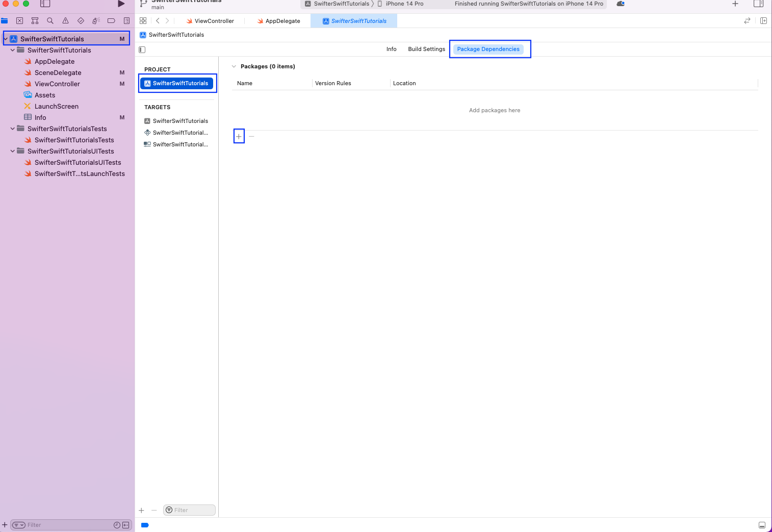
Task: Hide the project and targets list
Action: click(x=142, y=49)
